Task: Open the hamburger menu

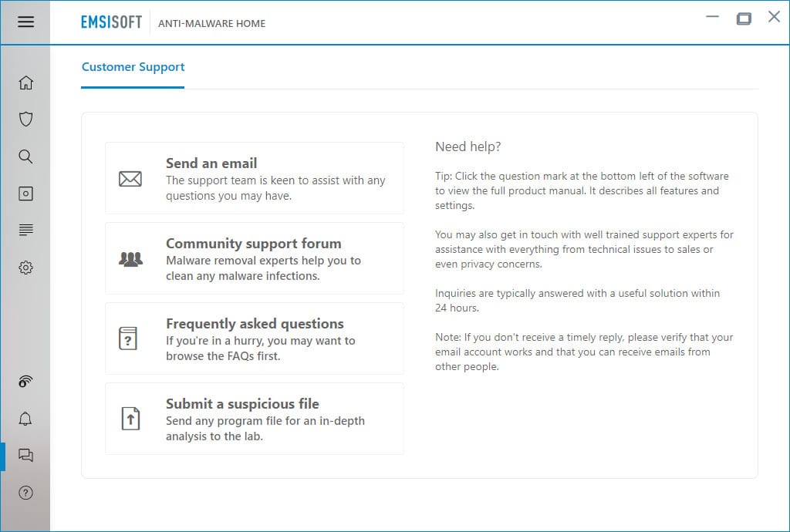Action: pos(25,22)
